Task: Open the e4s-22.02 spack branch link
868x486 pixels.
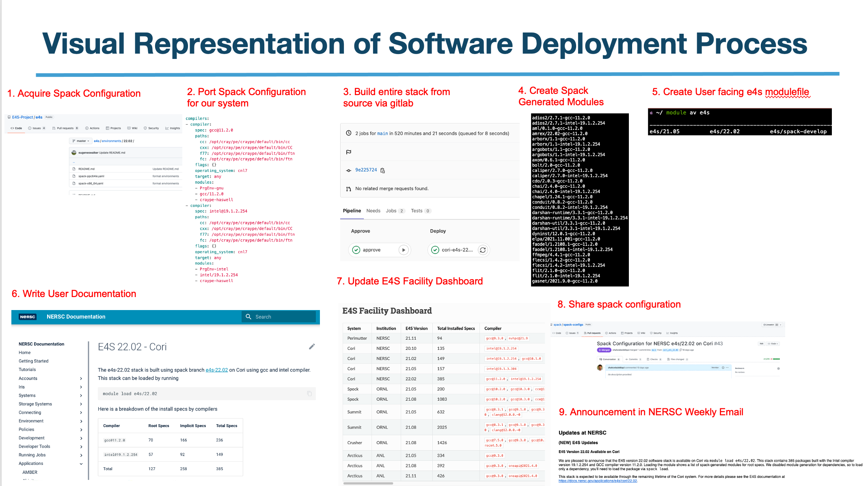Action: (216, 370)
